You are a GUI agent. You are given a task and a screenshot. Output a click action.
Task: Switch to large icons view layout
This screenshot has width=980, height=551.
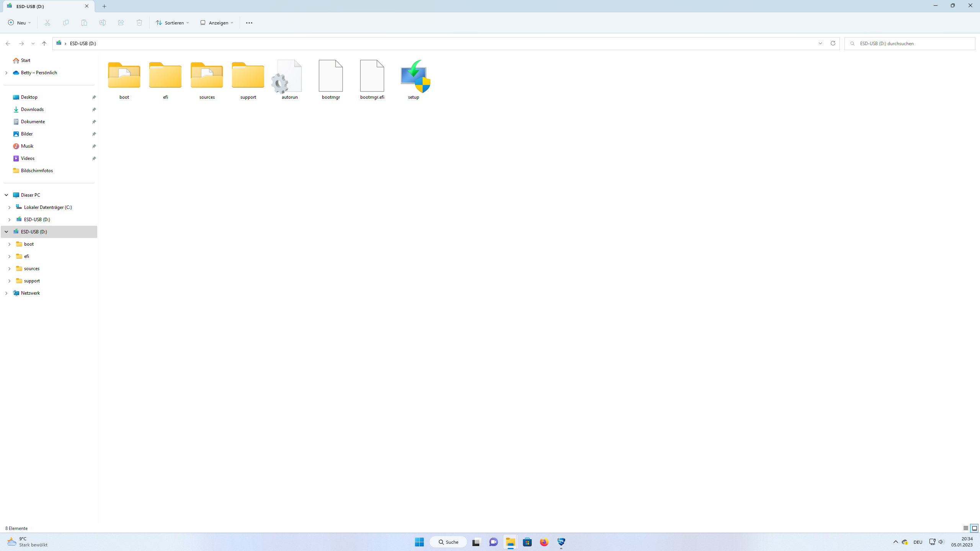[x=975, y=528]
